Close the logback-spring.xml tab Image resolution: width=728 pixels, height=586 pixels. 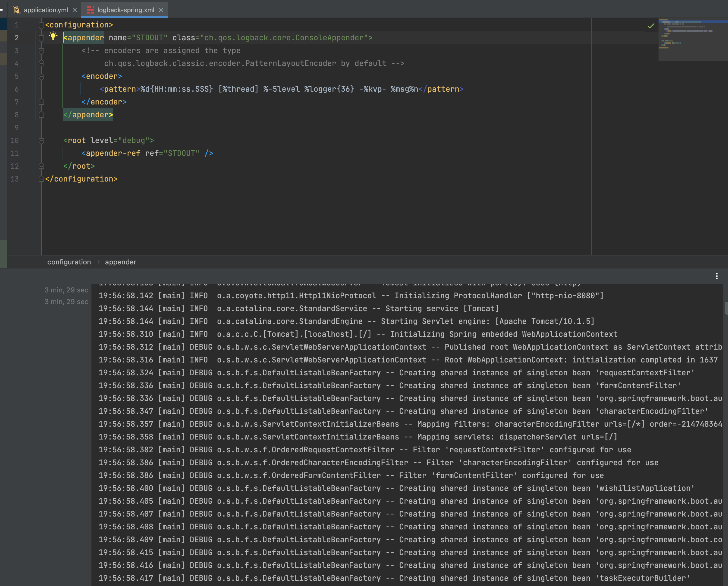click(161, 10)
